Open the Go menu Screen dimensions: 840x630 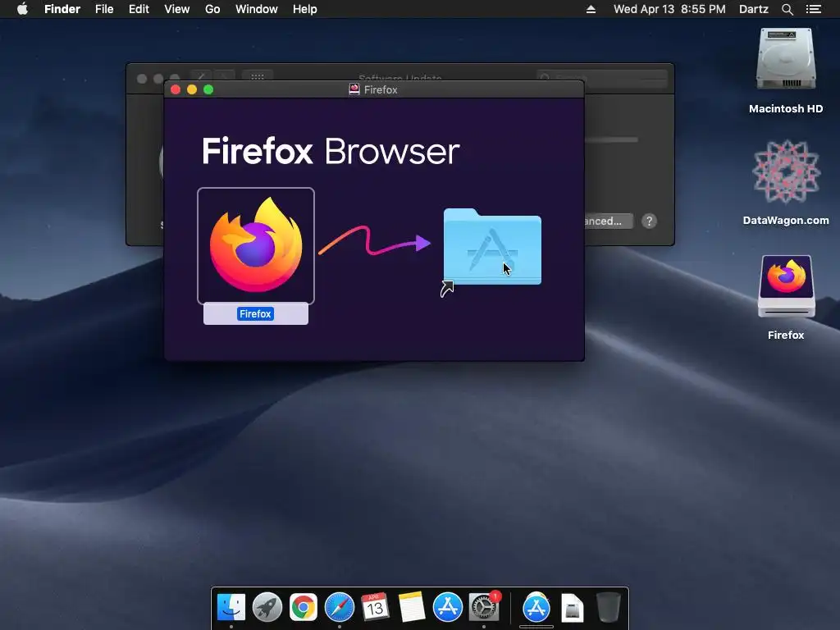pos(212,9)
